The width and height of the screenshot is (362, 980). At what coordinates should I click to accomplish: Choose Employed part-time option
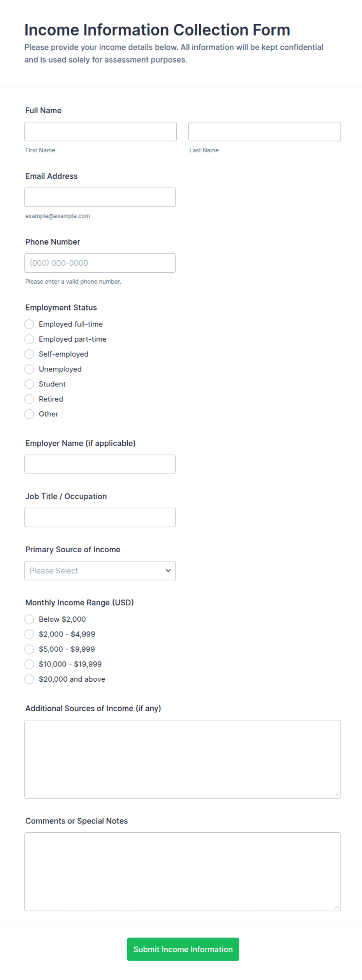(x=29, y=339)
